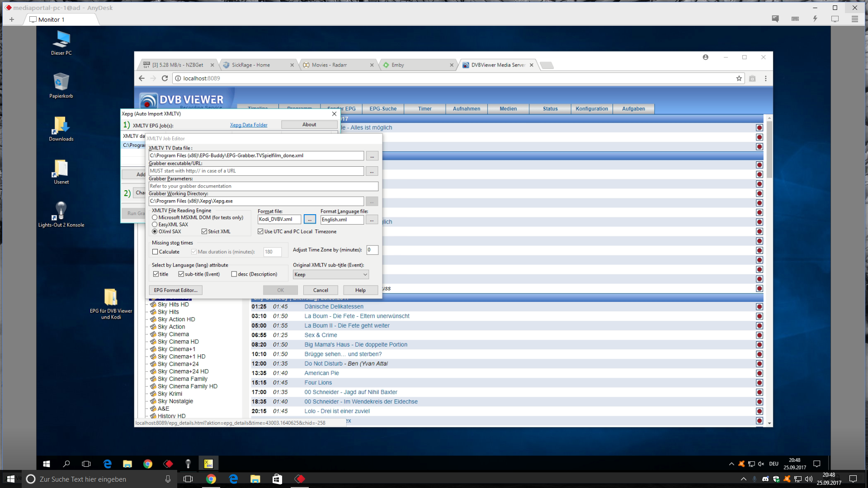
Task: Switch to SickRage - Home tab
Action: [258, 65]
